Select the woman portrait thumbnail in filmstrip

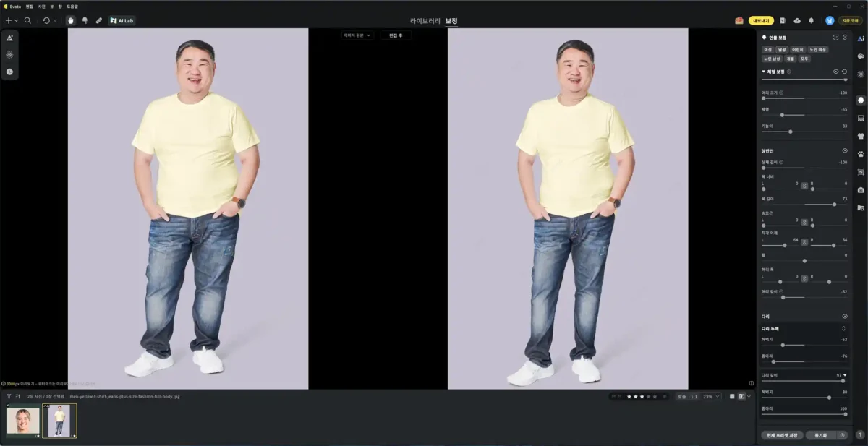coord(23,421)
